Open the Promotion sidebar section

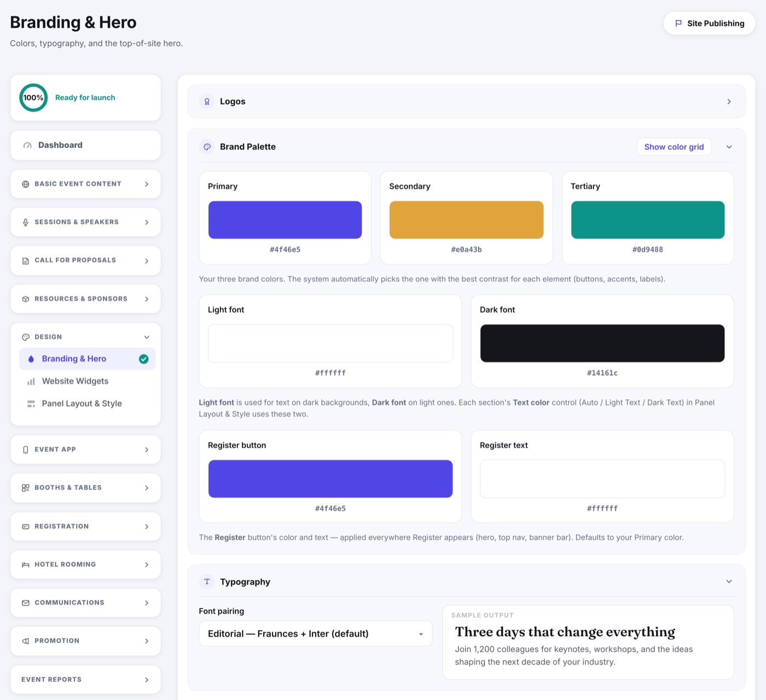coord(85,641)
